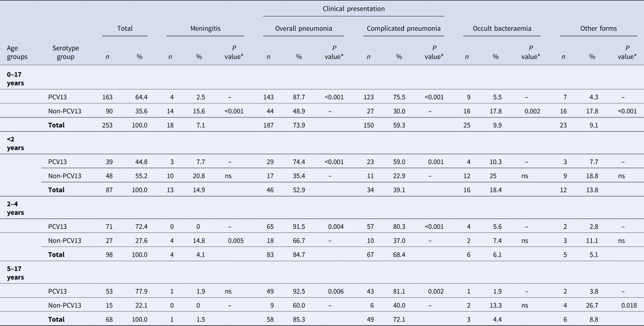Viewport: 644px width, 326px height.
Task: Select the 'Meningitis' column group header
Action: point(205,29)
